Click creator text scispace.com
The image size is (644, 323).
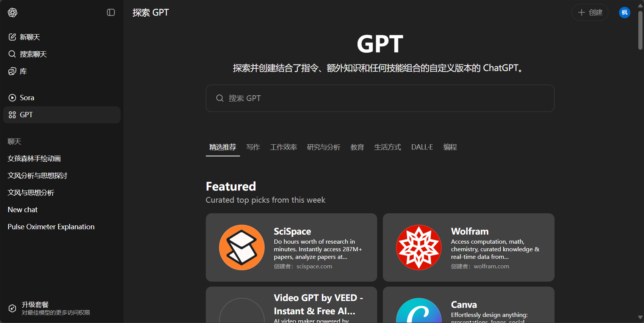(314, 266)
